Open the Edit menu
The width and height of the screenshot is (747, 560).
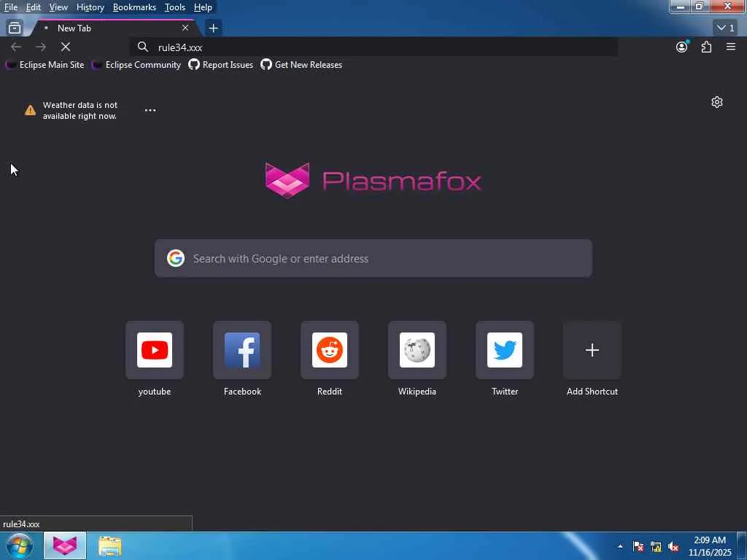click(33, 7)
